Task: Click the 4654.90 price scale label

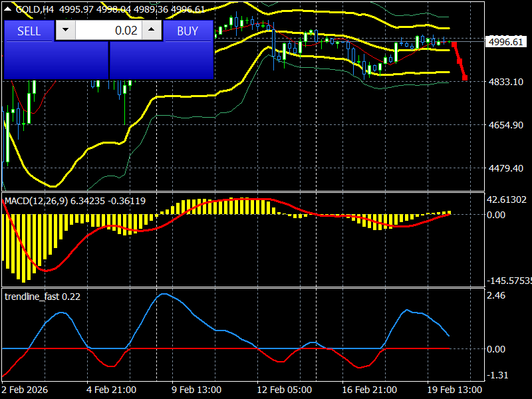Action: tap(506, 125)
